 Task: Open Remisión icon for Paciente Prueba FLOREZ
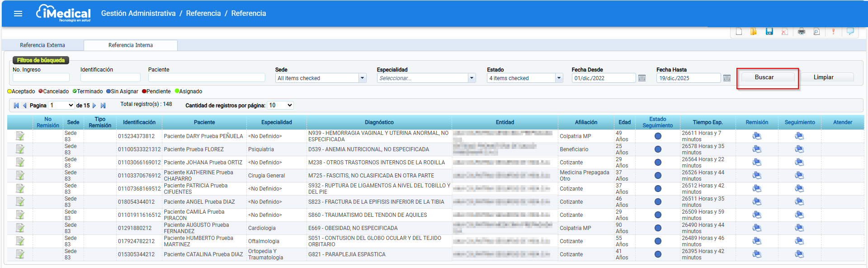(757, 149)
